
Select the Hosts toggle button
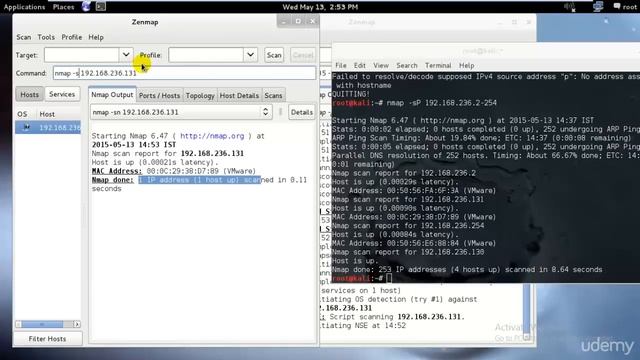tap(29, 94)
